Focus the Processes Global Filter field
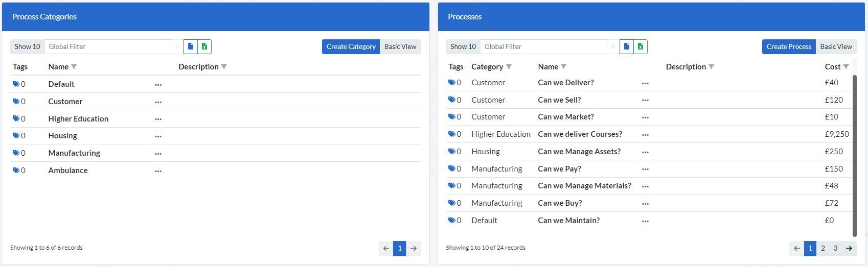The image size is (868, 267). tap(544, 46)
